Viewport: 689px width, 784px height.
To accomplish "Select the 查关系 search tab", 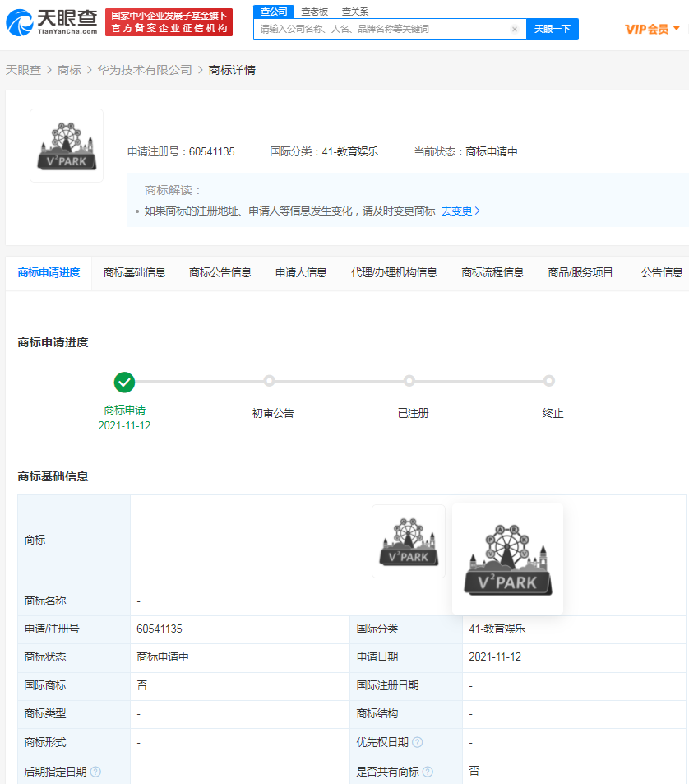I will 355,12.
